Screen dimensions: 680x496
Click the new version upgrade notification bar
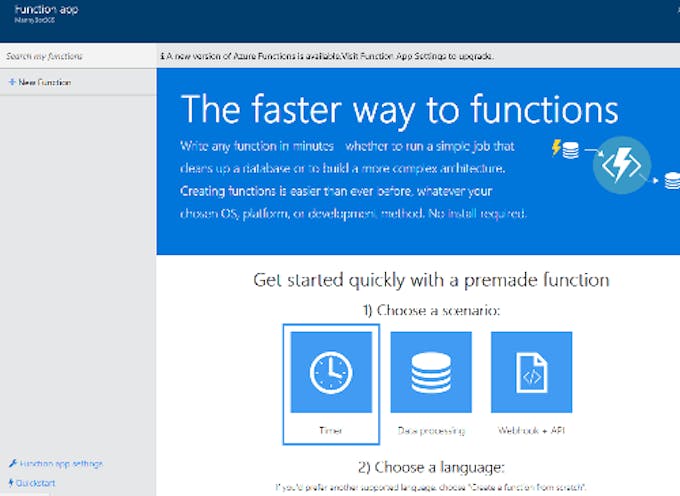click(418, 56)
